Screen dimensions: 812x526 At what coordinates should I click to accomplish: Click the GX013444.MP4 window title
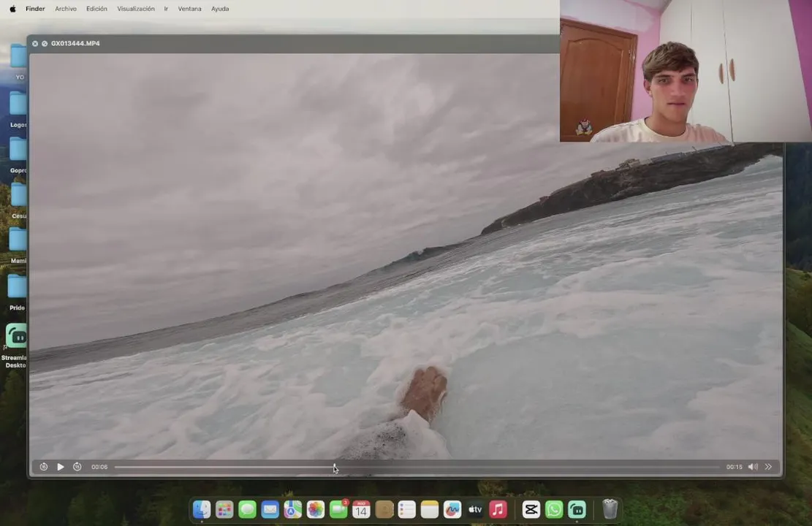pos(75,44)
